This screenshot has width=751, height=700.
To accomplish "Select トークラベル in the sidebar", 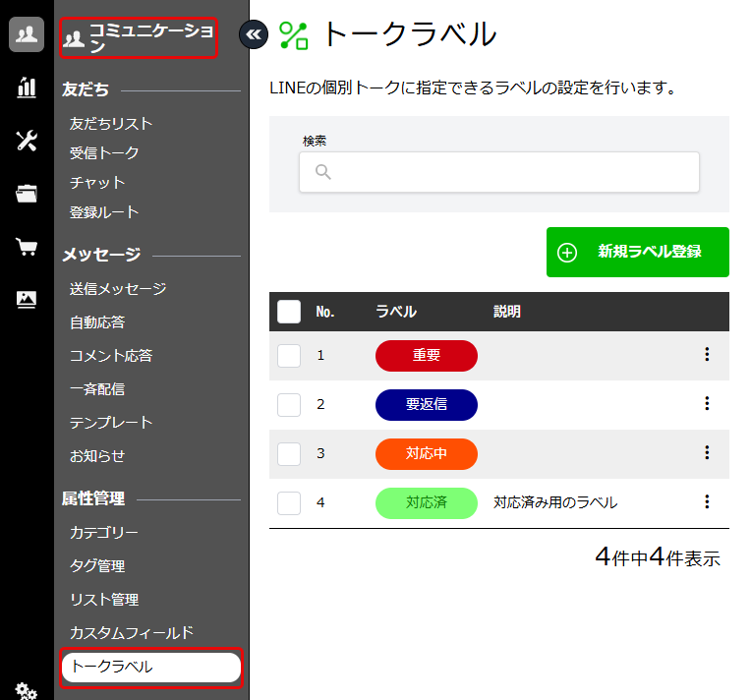I will click(x=151, y=667).
